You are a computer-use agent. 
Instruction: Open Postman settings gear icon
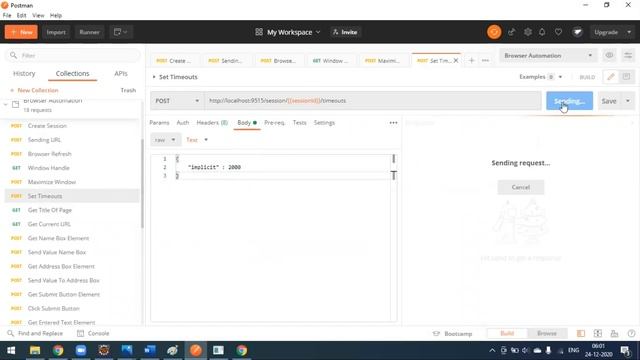pos(528,32)
